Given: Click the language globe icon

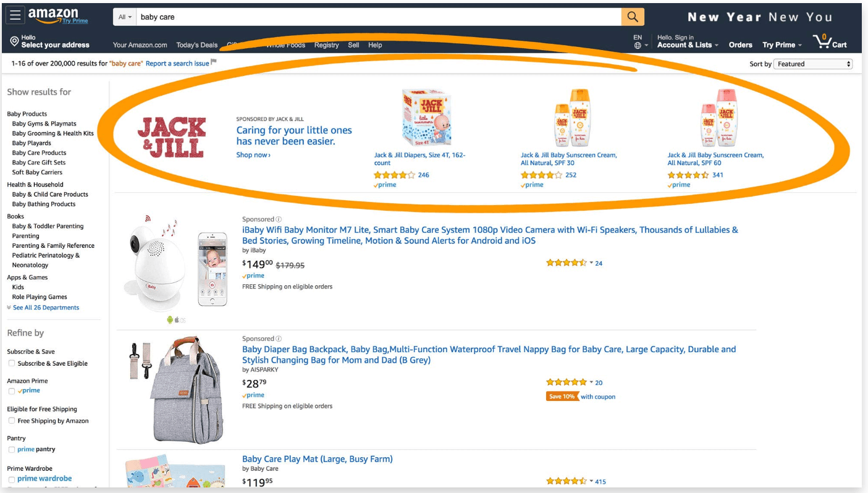Looking at the screenshot, I should 638,45.
